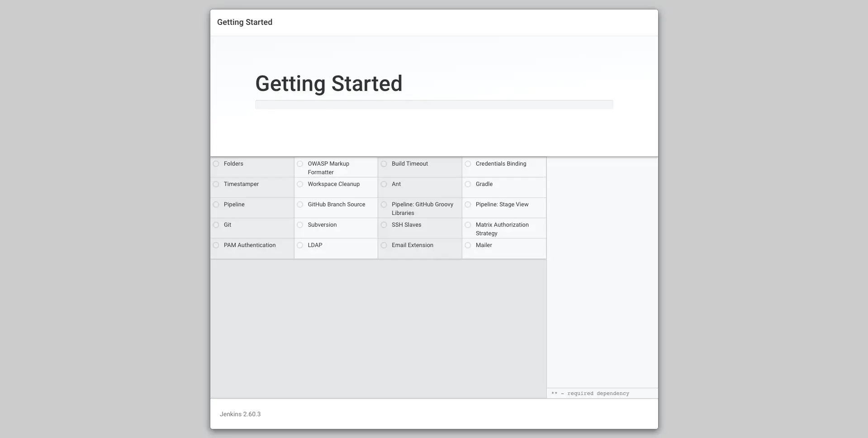Click the status circle beside Git

click(x=216, y=225)
